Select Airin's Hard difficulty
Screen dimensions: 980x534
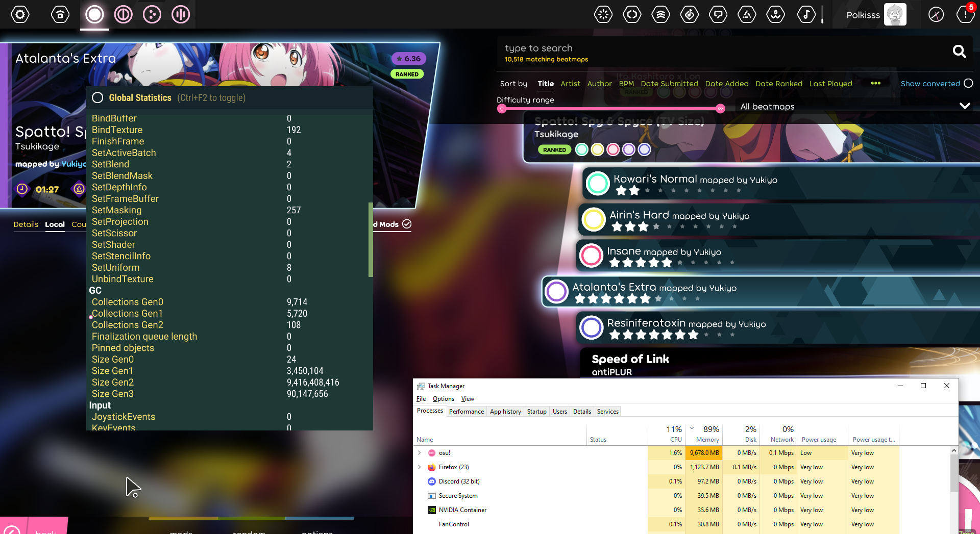[x=779, y=220]
